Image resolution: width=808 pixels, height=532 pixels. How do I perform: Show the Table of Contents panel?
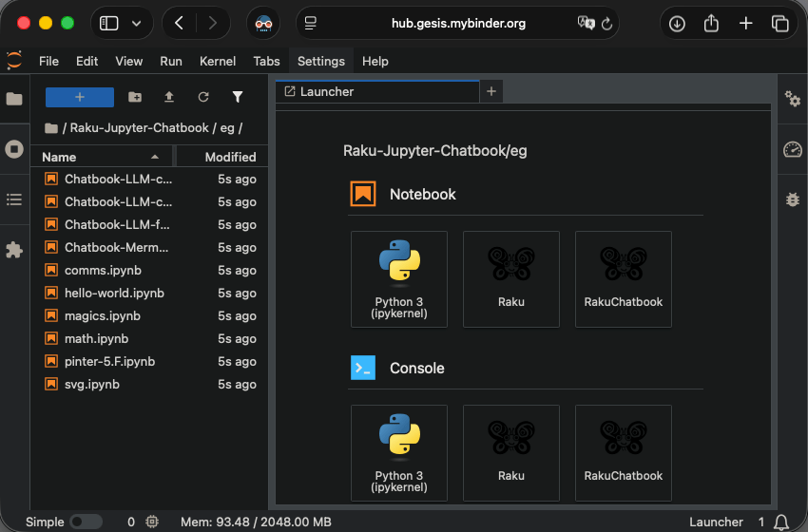click(14, 199)
